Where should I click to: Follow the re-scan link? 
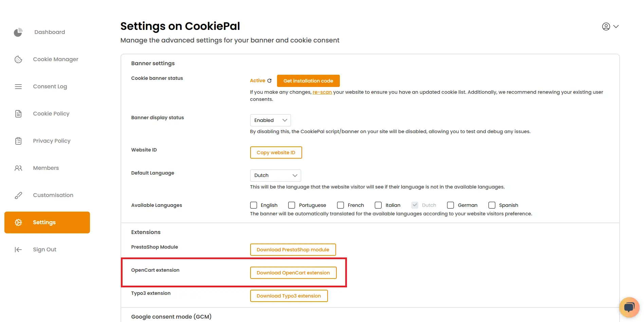point(322,92)
